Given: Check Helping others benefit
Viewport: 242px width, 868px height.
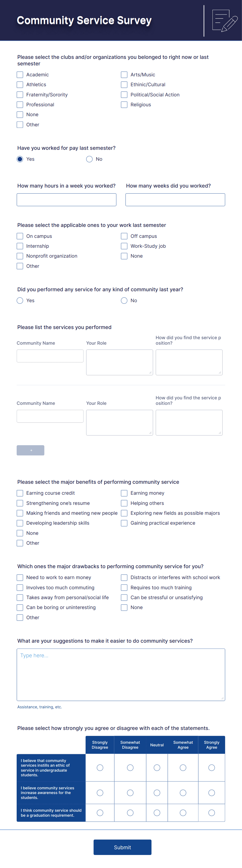Looking at the screenshot, I should coord(124,503).
